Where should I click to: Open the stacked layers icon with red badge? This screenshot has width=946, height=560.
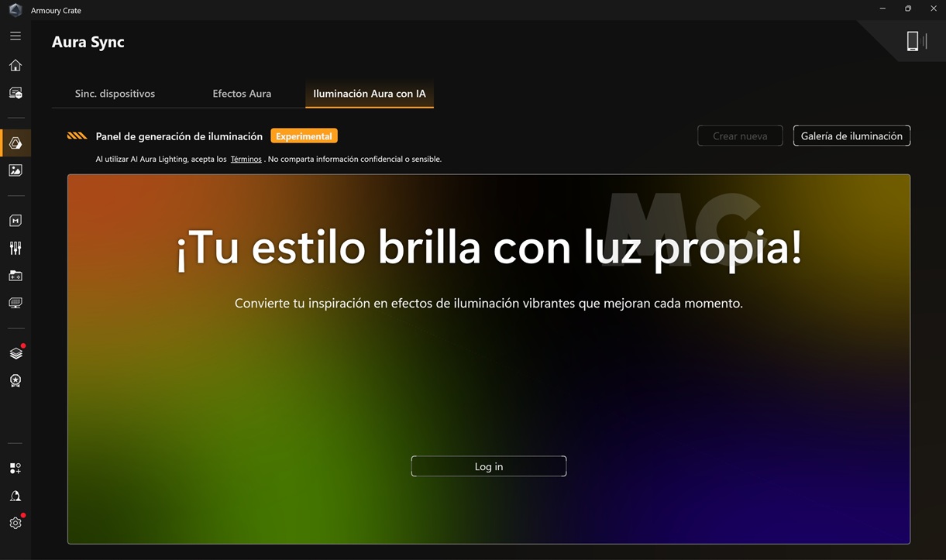(15, 353)
